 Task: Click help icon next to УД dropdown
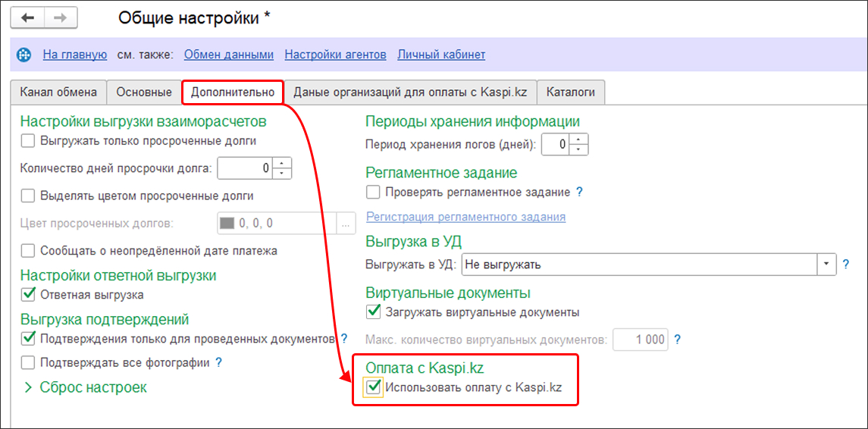pyautogui.click(x=846, y=265)
